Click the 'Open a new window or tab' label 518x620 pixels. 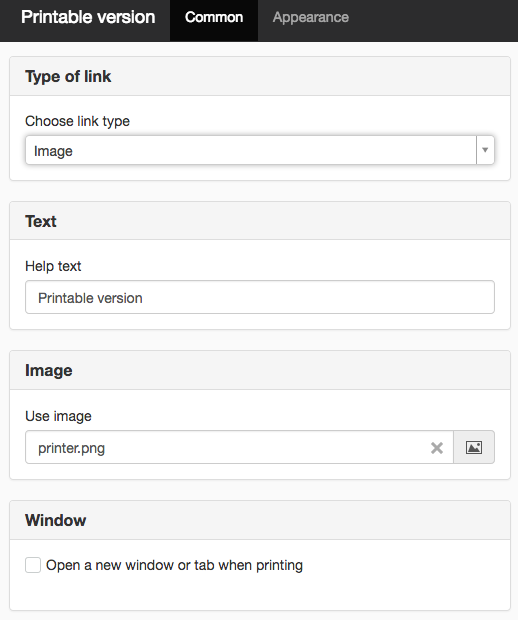tap(174, 565)
